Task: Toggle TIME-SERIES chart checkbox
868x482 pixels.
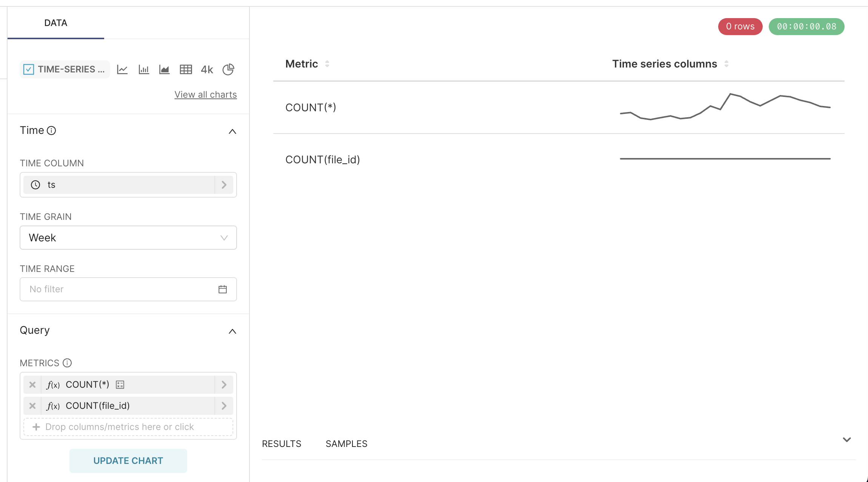Action: (x=28, y=69)
